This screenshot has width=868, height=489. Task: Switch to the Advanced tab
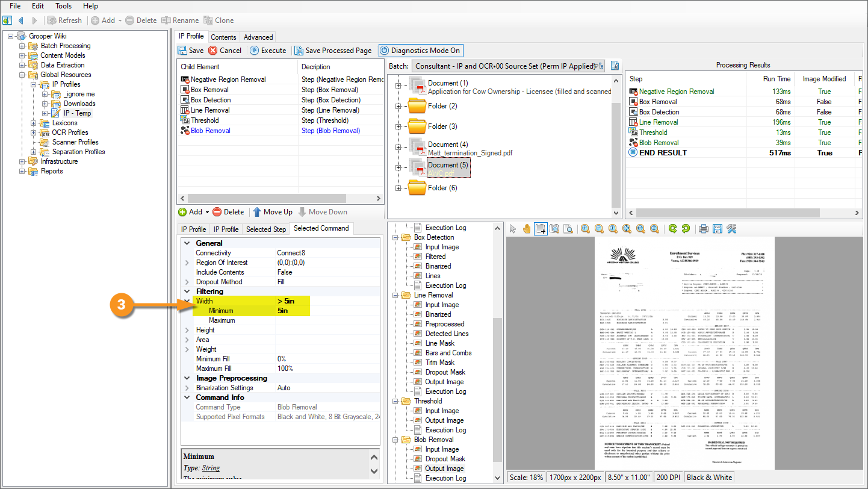click(x=258, y=37)
